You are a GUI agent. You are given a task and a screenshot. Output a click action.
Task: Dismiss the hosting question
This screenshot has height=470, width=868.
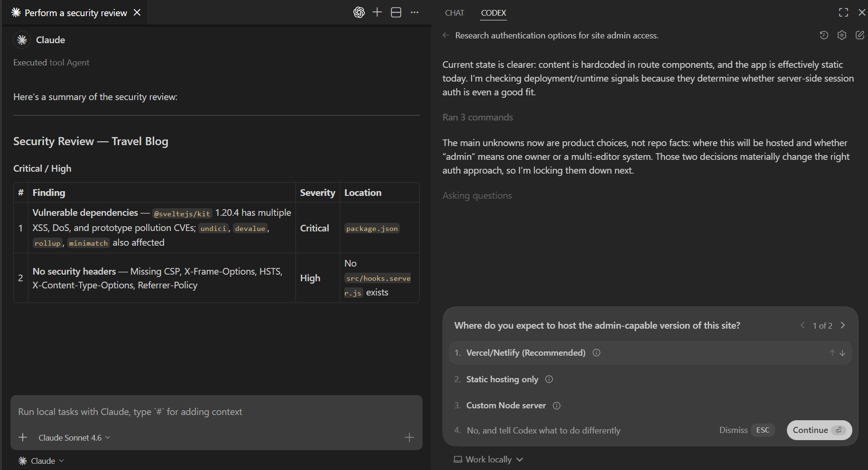tap(733, 430)
